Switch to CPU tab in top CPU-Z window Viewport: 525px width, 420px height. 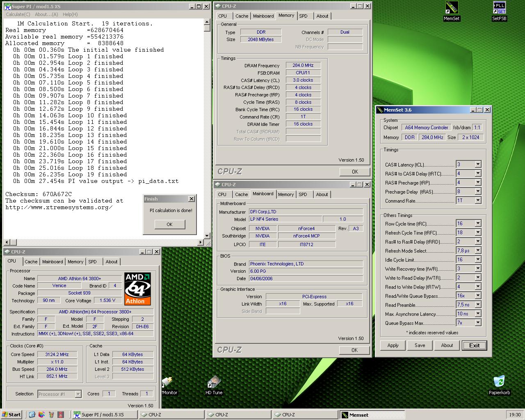pos(222,16)
